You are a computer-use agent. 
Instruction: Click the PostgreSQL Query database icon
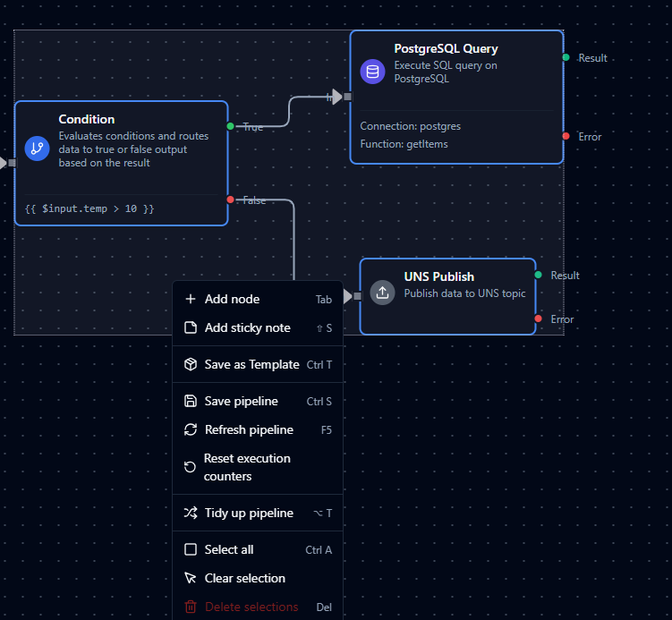(x=372, y=72)
